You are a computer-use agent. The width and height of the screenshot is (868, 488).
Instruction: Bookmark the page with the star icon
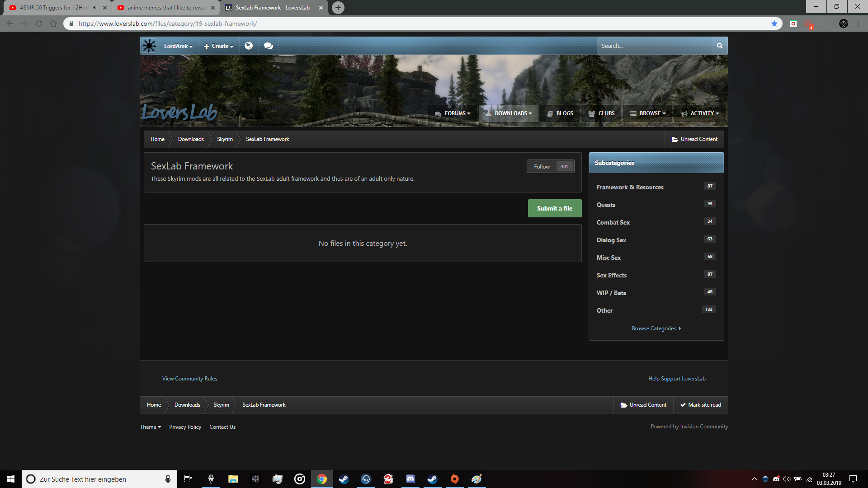tap(774, 23)
